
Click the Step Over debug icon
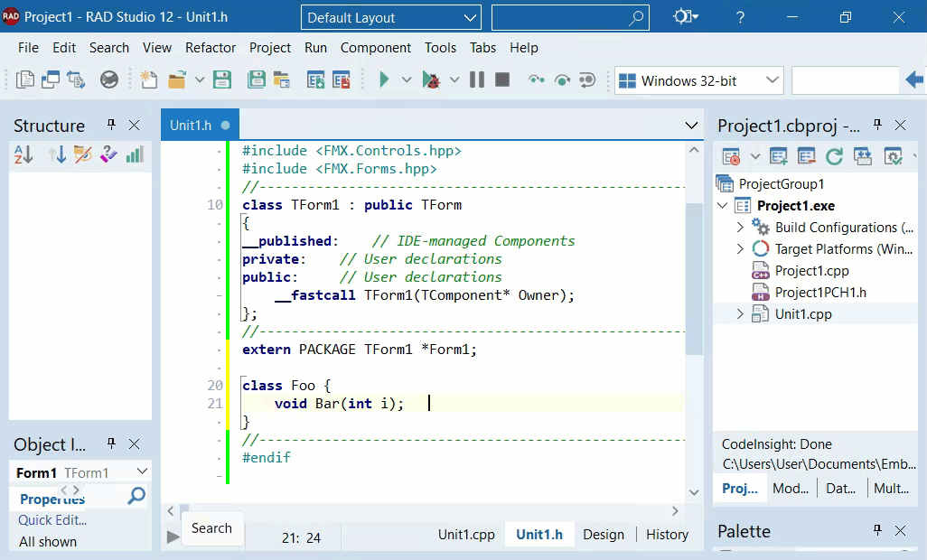click(562, 79)
